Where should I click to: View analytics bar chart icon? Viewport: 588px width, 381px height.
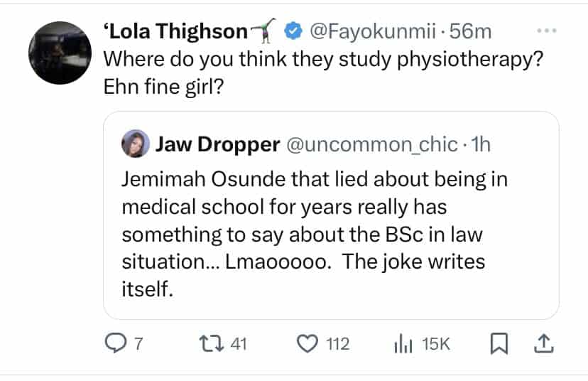tap(403, 344)
